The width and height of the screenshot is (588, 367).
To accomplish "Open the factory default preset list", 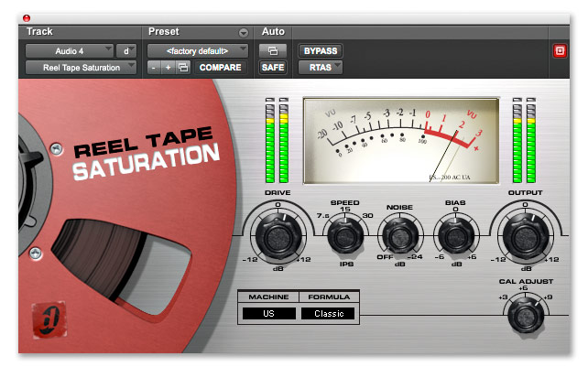I will (198, 51).
